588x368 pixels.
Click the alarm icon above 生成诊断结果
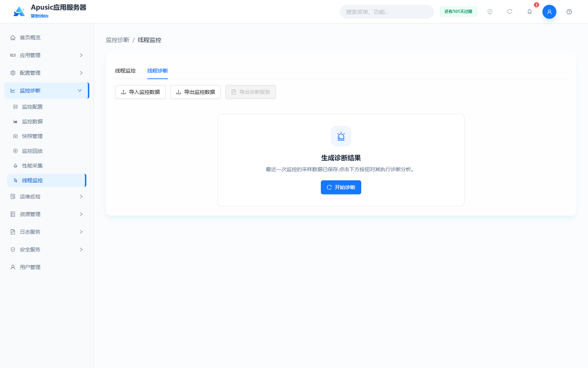coord(341,136)
